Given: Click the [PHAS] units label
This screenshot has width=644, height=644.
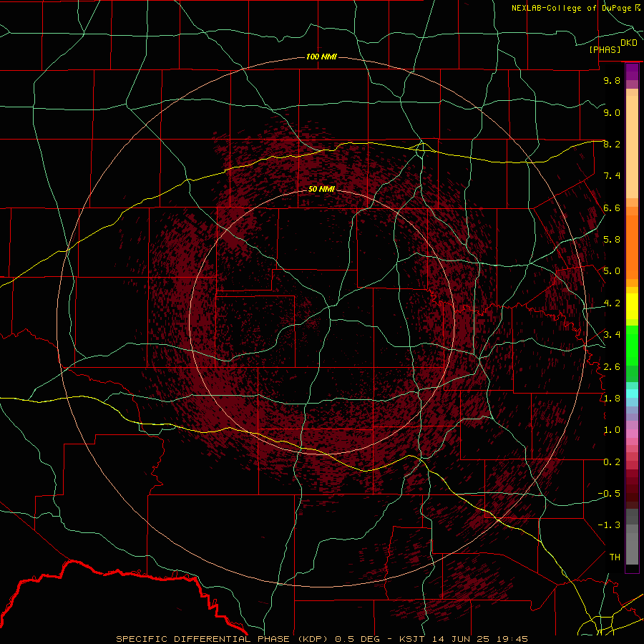Looking at the screenshot, I should point(605,50).
